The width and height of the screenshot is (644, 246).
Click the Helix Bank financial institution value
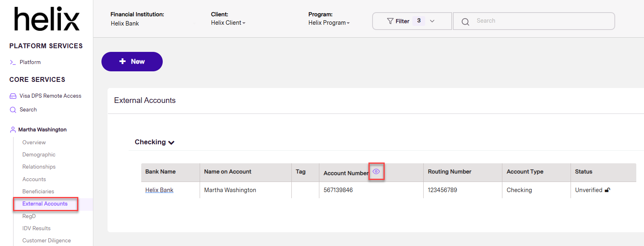(x=125, y=24)
